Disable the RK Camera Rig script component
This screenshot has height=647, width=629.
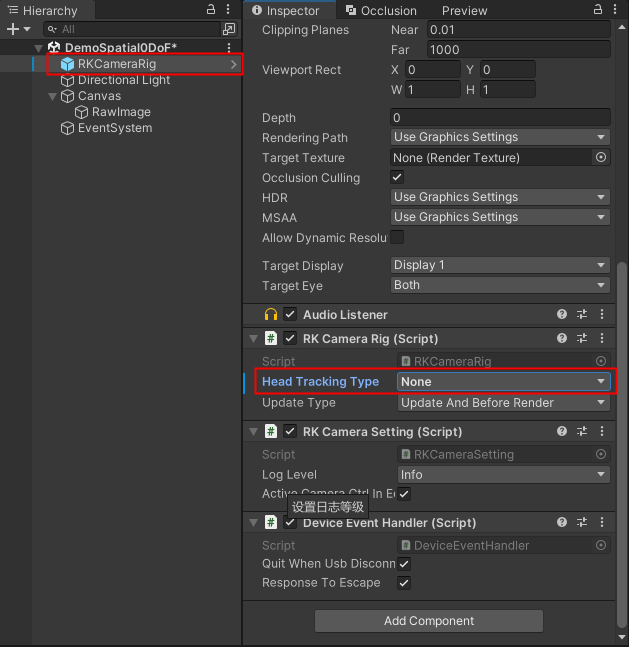pos(290,338)
